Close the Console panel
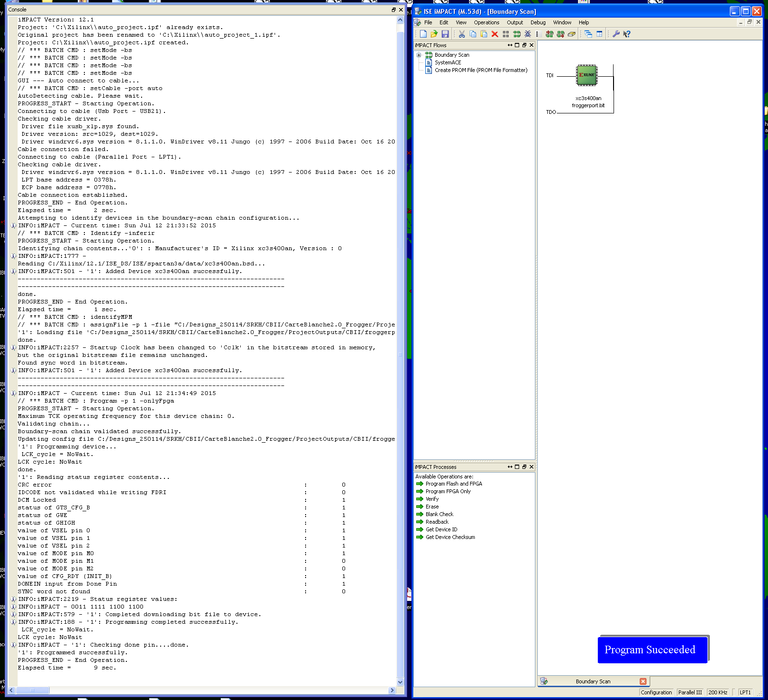This screenshot has width=768, height=700. pos(401,10)
